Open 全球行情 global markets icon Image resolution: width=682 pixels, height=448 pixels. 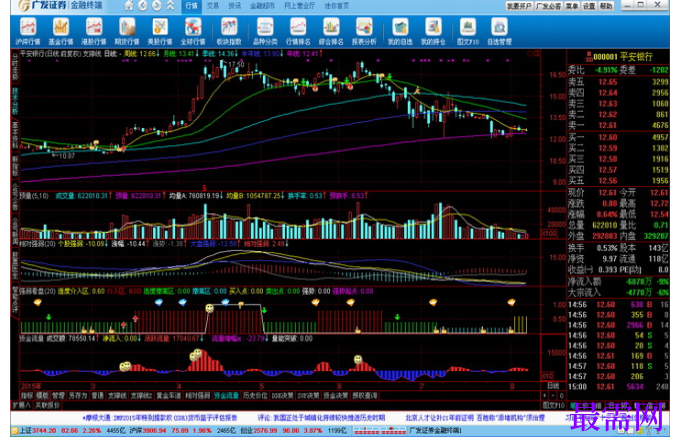pyautogui.click(x=193, y=31)
